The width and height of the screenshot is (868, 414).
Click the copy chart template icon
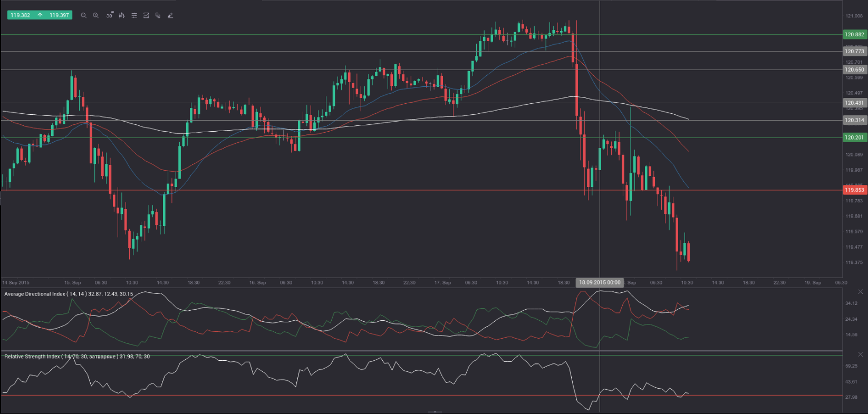[x=158, y=16]
